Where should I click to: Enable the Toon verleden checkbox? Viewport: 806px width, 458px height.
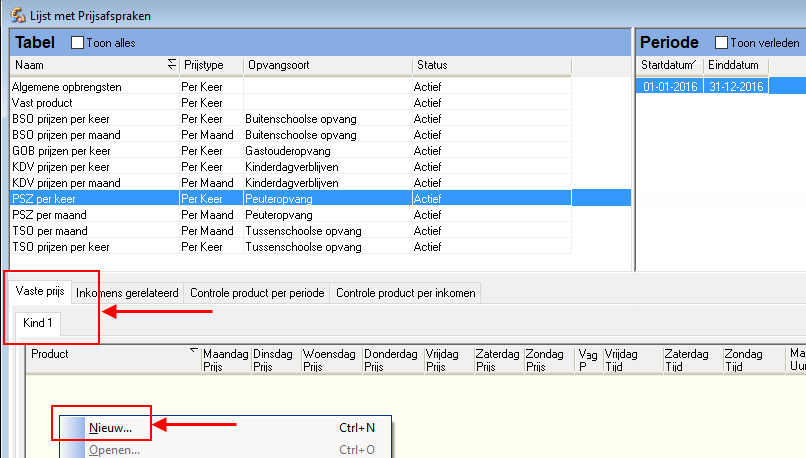click(x=721, y=43)
